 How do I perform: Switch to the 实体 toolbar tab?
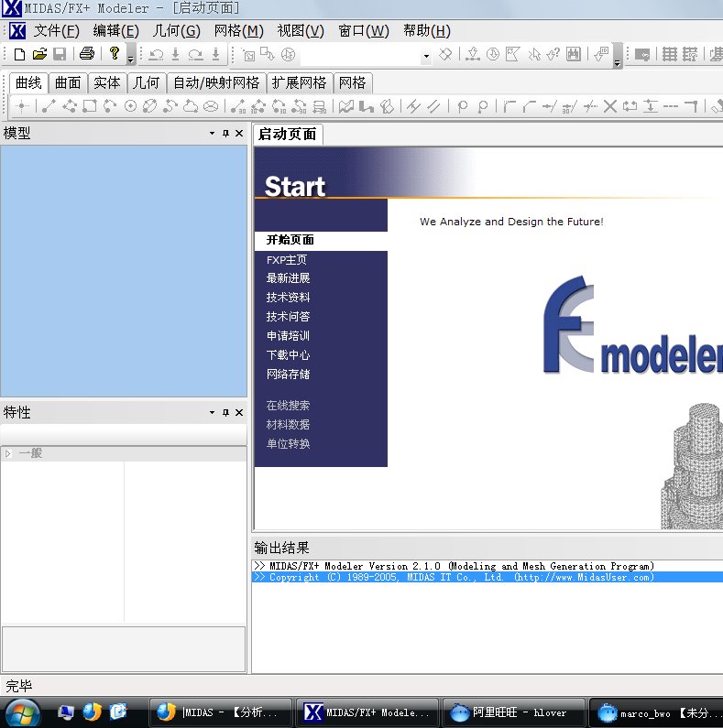pyautogui.click(x=107, y=83)
